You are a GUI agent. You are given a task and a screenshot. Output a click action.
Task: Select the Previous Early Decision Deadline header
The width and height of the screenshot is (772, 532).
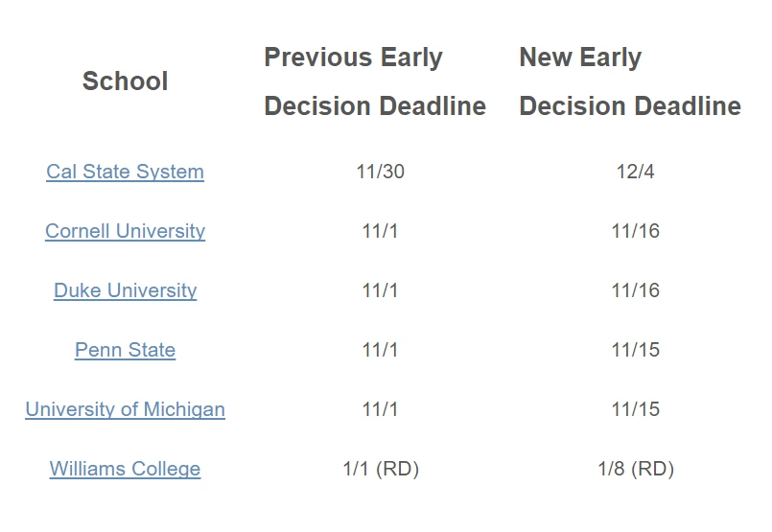375,81
